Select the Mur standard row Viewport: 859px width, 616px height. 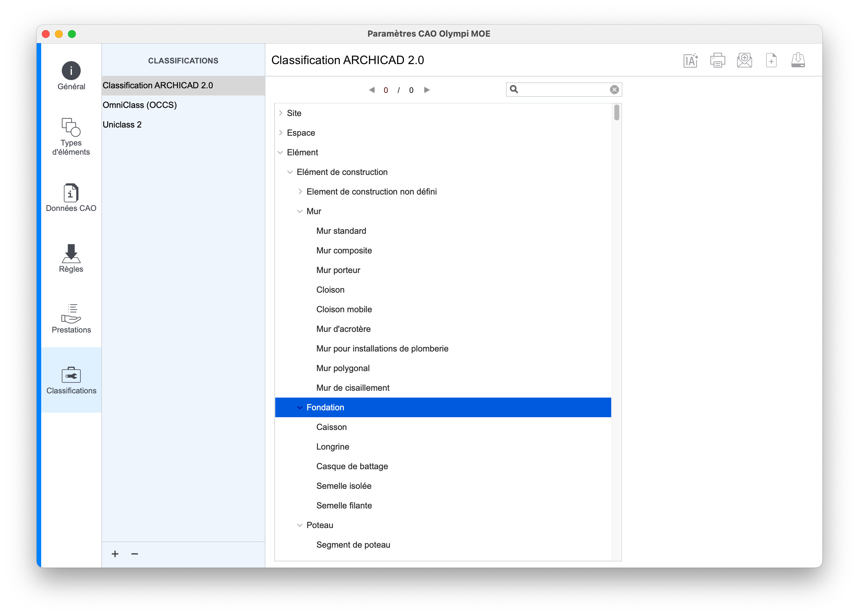pos(443,231)
